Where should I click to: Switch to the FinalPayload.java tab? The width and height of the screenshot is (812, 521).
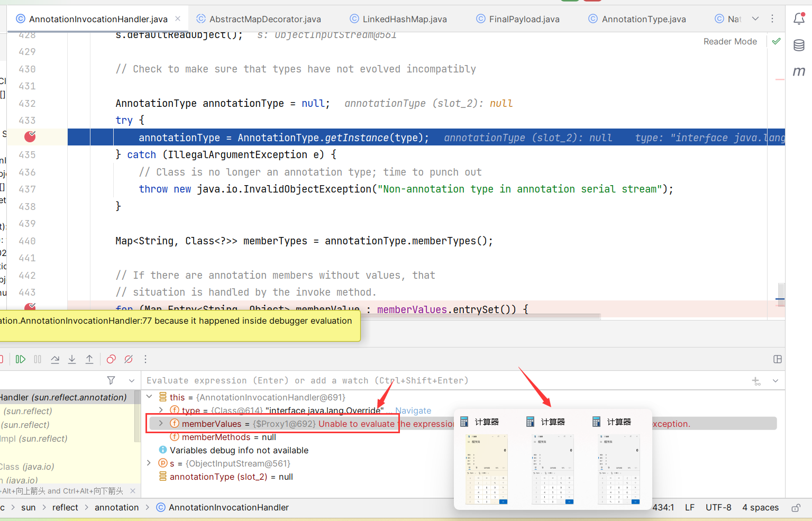[x=524, y=19]
